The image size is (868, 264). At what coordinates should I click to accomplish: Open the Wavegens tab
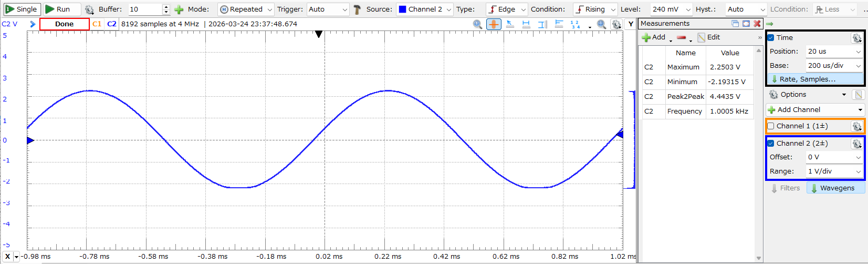(835, 188)
